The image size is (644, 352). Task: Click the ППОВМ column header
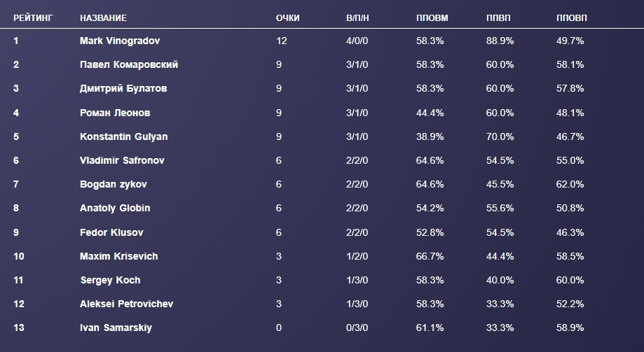click(x=432, y=17)
